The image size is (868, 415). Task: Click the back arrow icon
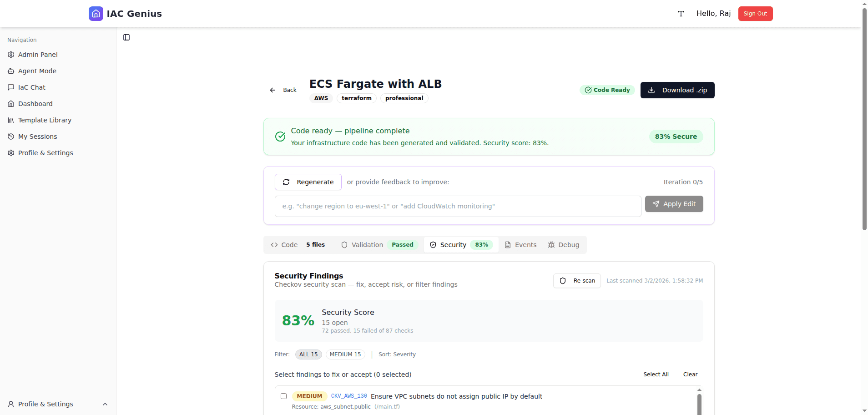pos(273,90)
